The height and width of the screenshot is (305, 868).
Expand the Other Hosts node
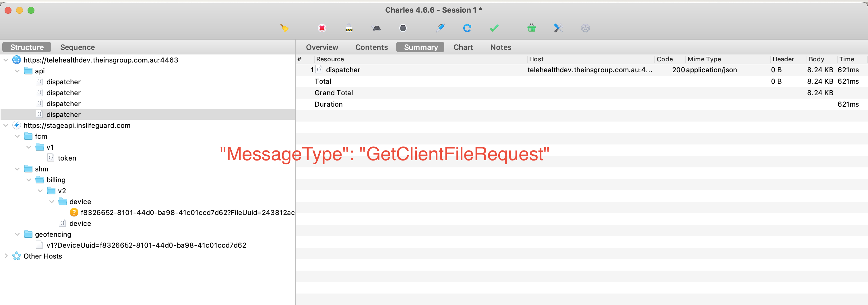6,256
